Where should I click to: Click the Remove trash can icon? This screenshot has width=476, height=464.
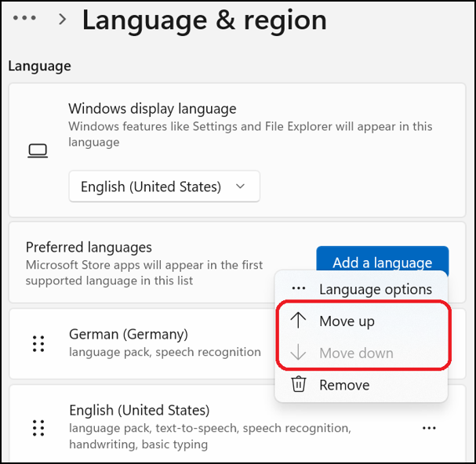[298, 385]
